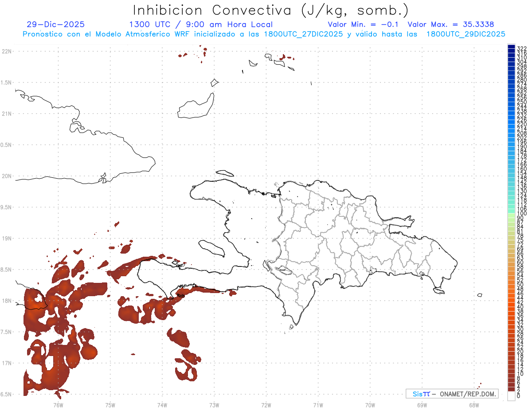Click the '76W' longitude label
The width and height of the screenshot is (532, 411).
pos(58,405)
